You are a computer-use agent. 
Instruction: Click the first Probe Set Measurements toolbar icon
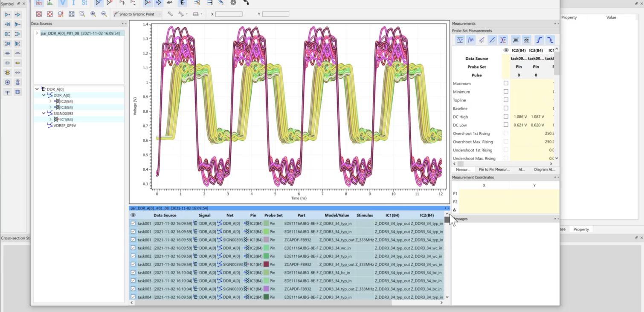tap(460, 40)
